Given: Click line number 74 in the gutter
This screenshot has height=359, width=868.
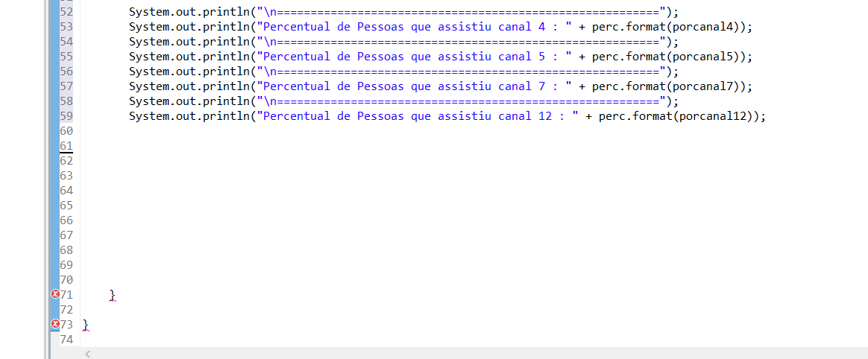Looking at the screenshot, I should [x=66, y=339].
